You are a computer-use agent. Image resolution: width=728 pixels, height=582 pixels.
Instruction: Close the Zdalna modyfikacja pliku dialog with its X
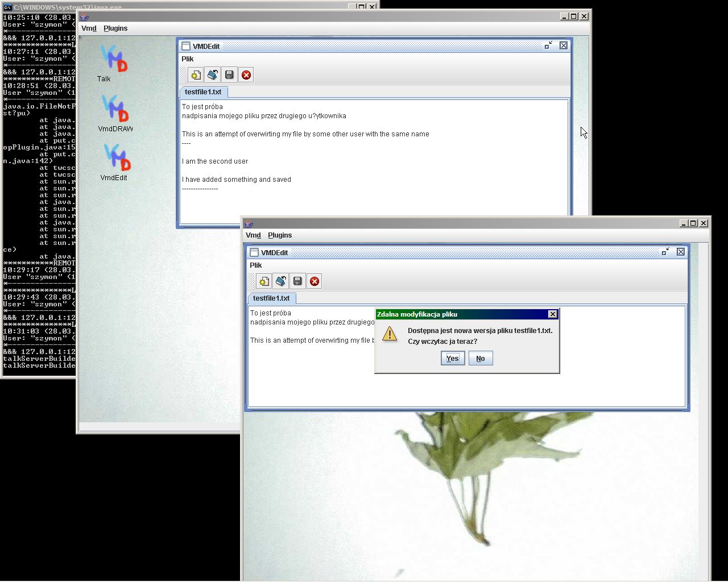(552, 314)
